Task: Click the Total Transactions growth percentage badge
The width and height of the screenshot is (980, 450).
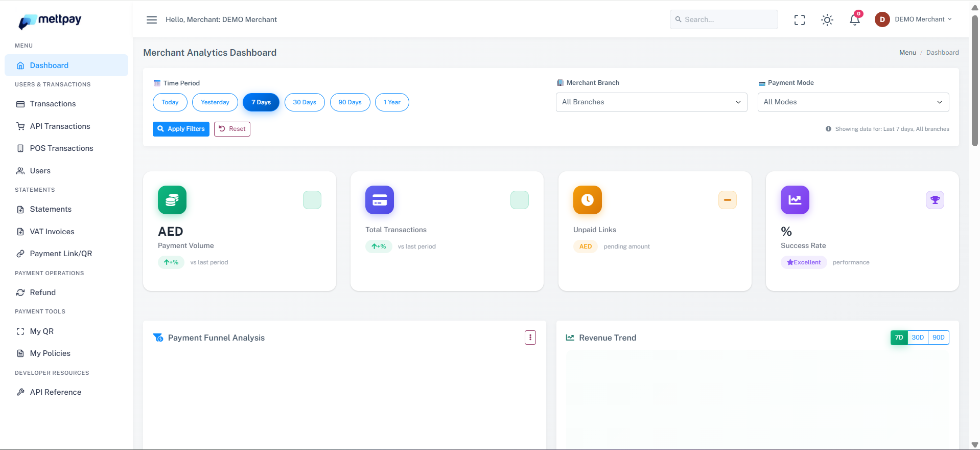Action: pos(379,246)
